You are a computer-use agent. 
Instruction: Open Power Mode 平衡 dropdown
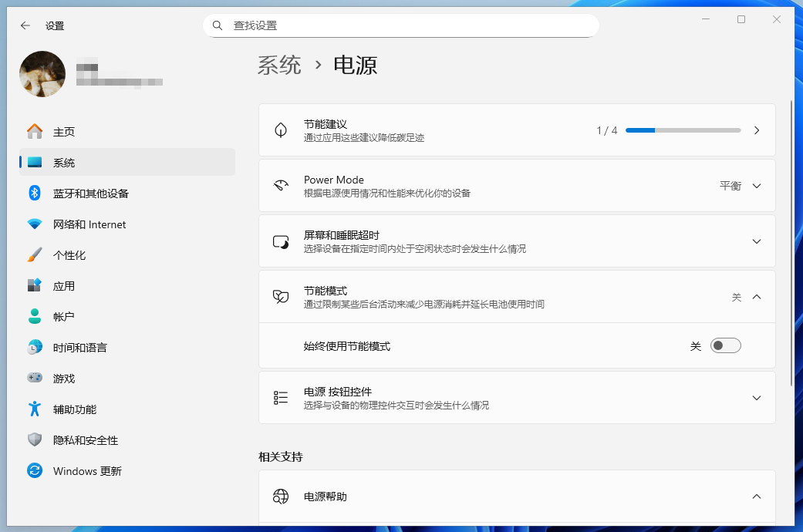point(740,185)
